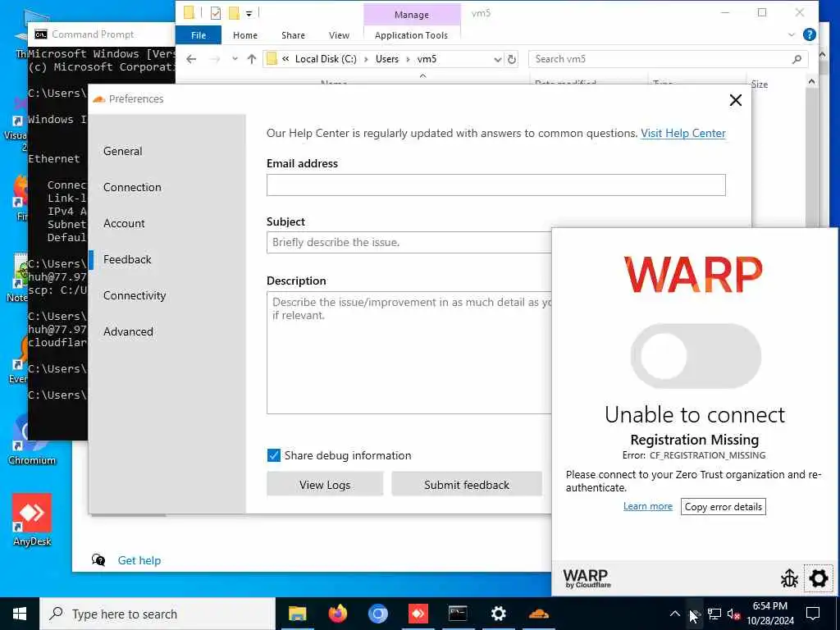Click Copy error details button
The image size is (840, 630).
click(723, 507)
